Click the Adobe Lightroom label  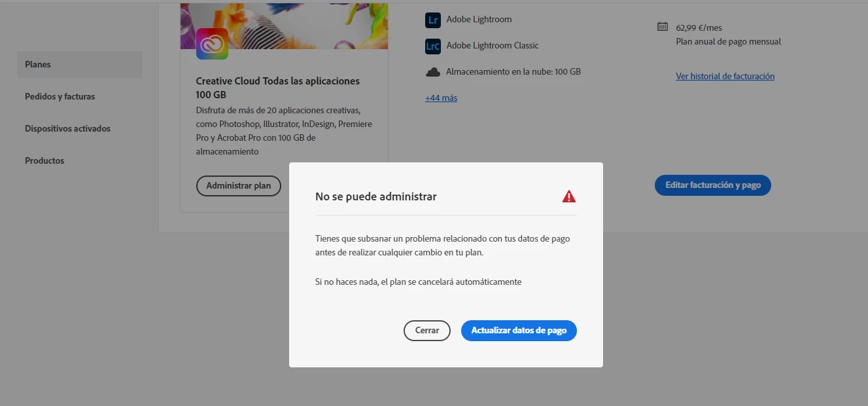tap(479, 20)
